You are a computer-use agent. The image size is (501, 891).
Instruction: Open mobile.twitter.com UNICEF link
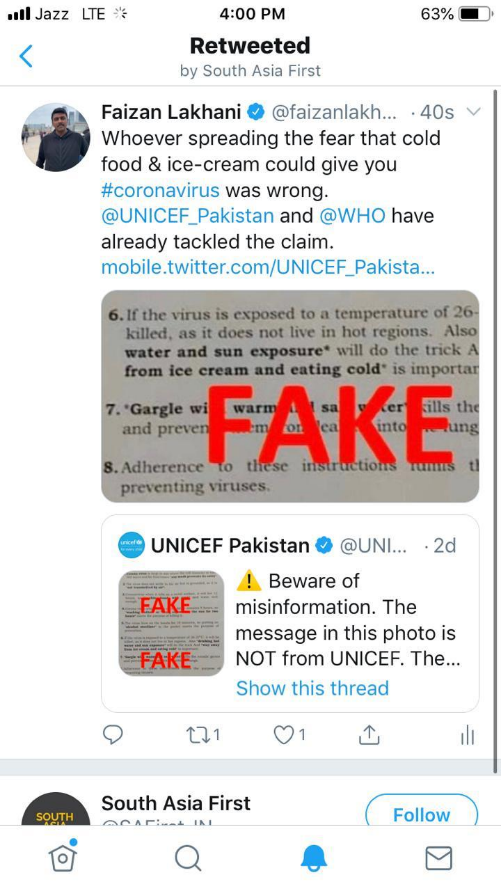[x=268, y=268]
